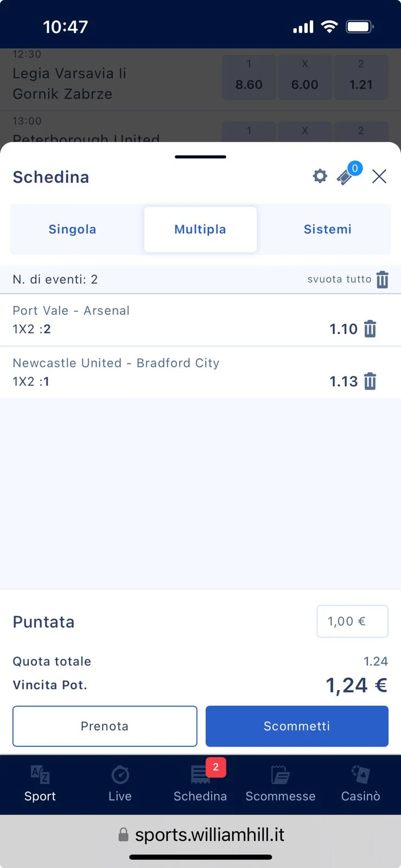Select odds 8.60 for Legia Varsavia
This screenshot has height=868, width=401.
click(249, 78)
